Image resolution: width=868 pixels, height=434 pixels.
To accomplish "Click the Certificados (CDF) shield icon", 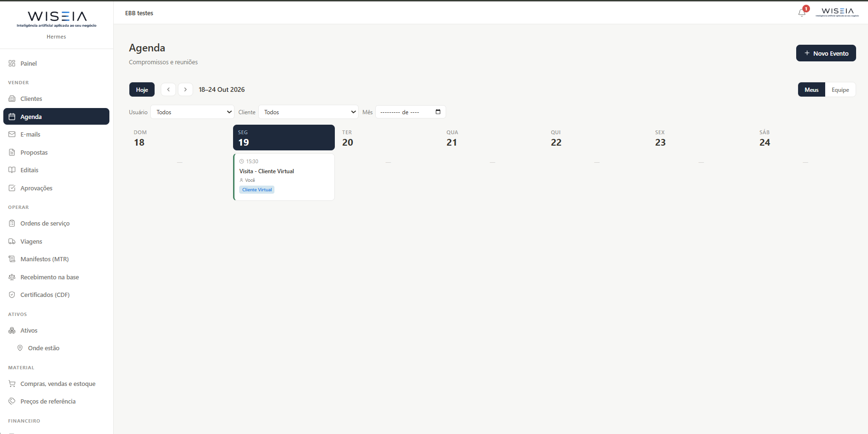I will click(12, 295).
